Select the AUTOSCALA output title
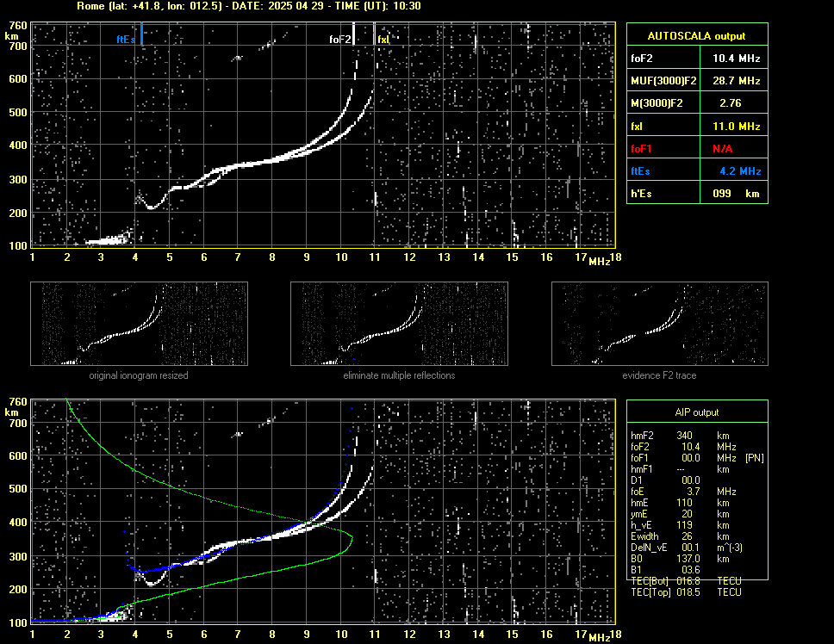The width and height of the screenshot is (834, 644). tap(696, 36)
